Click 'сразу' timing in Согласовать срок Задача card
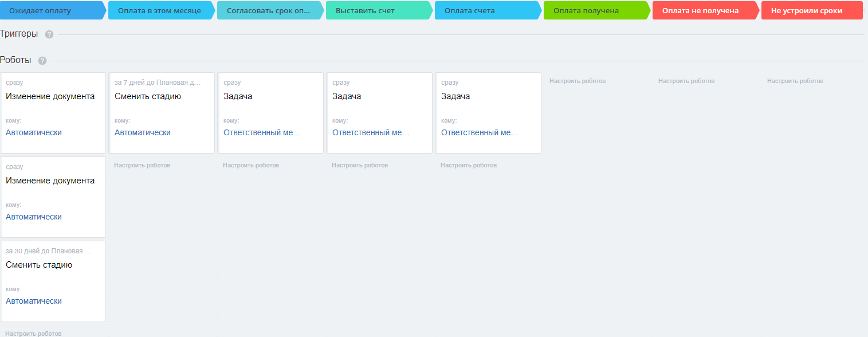This screenshot has height=337, width=868. pyautogui.click(x=232, y=83)
